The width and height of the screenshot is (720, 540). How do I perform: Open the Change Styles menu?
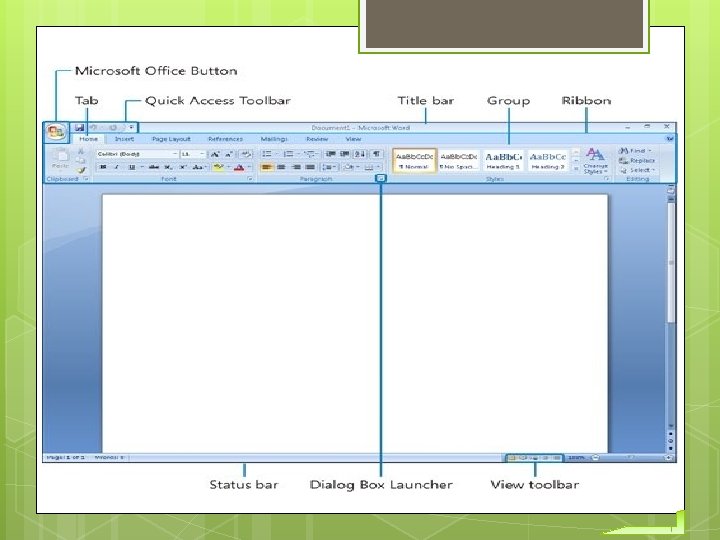coord(595,161)
